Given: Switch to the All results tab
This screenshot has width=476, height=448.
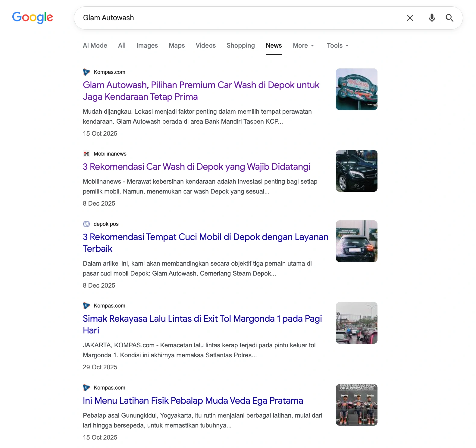Looking at the screenshot, I should (122, 46).
